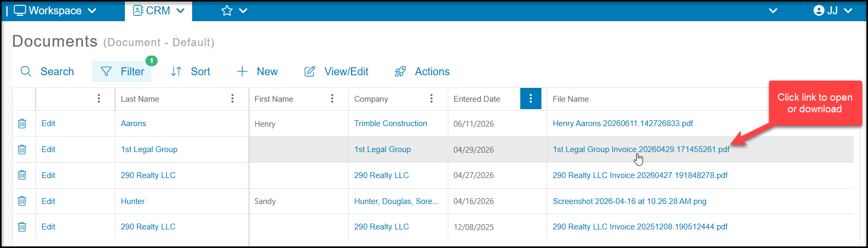This screenshot has width=868, height=248.
Task: Open the favorites star dropdown
Action: click(x=234, y=11)
